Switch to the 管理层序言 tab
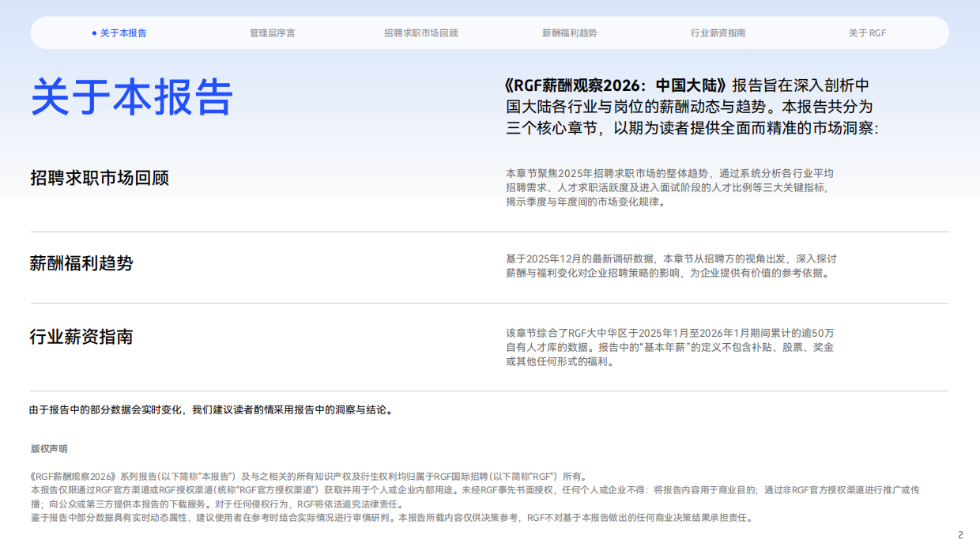Screen dimensions: 980x551 pyautogui.click(x=271, y=32)
